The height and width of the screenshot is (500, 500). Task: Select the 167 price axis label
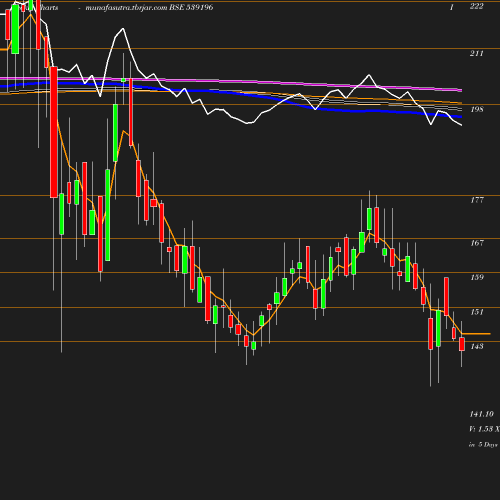477,243
